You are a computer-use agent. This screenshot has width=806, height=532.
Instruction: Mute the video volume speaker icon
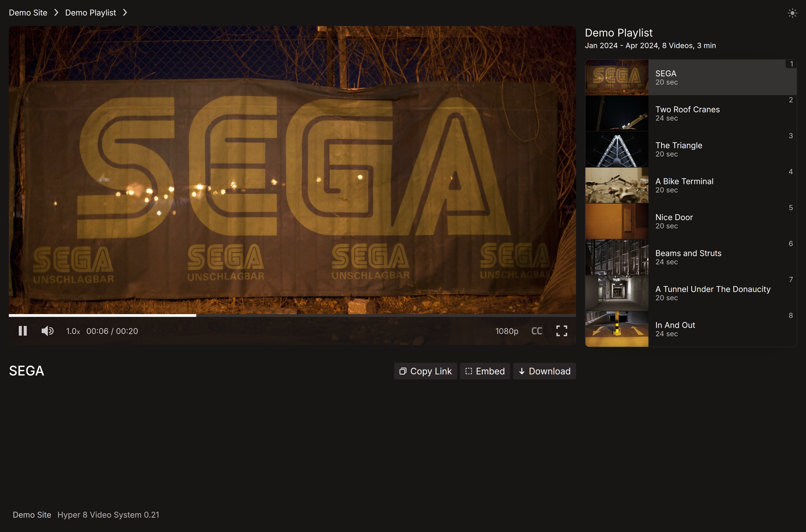tap(47, 331)
